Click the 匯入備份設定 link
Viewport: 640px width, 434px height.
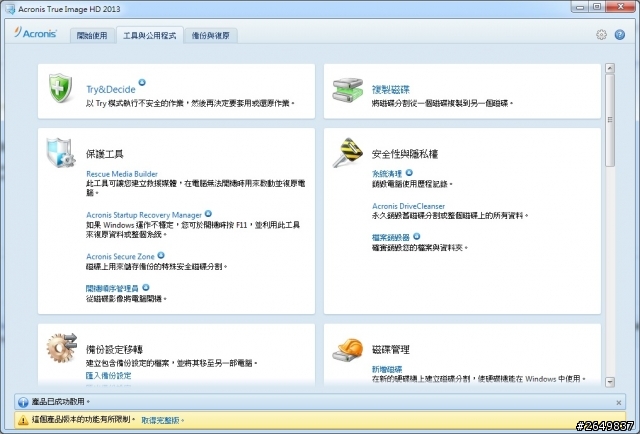coord(109,376)
